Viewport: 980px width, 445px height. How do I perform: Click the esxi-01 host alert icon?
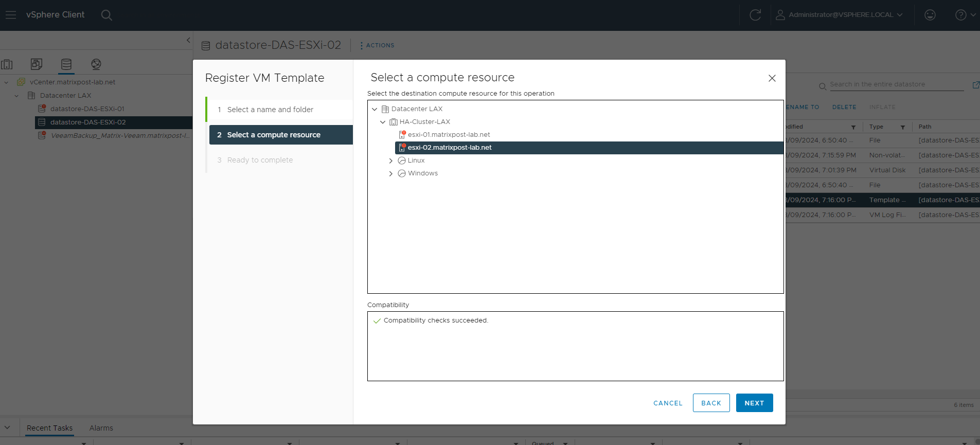click(402, 134)
